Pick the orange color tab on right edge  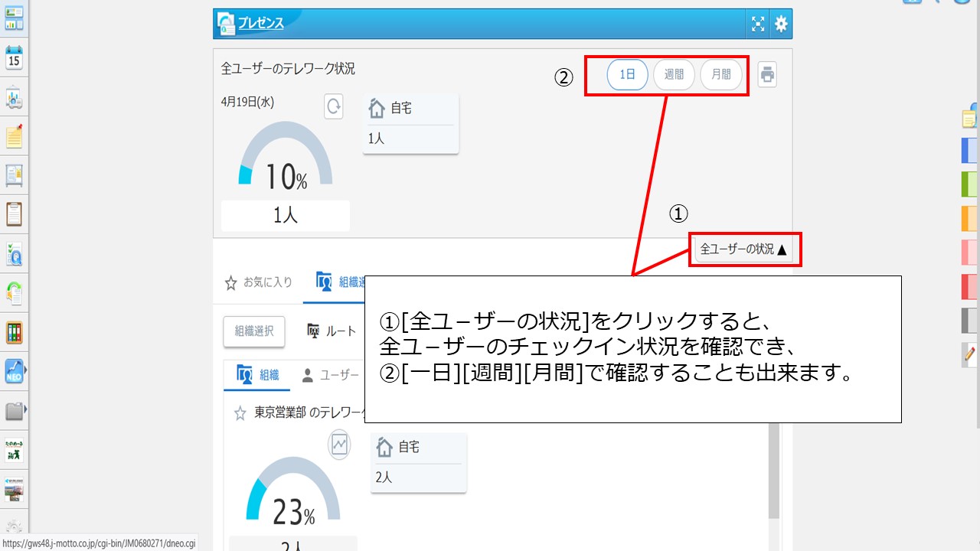click(x=970, y=219)
